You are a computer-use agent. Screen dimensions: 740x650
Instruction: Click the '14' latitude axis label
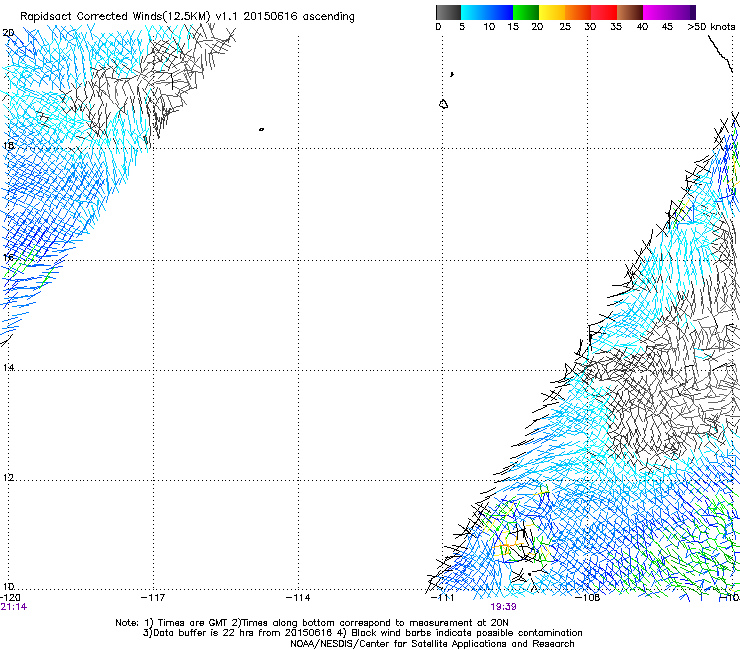click(8, 367)
